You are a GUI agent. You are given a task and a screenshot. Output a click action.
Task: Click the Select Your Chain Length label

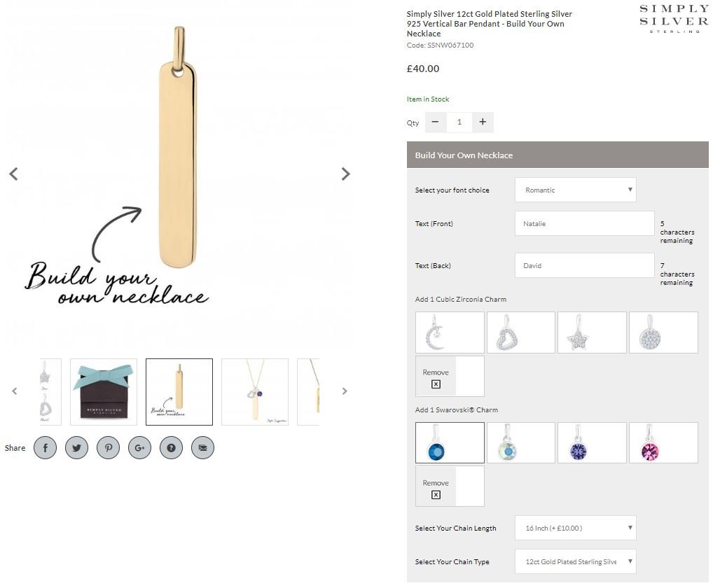[x=456, y=528]
